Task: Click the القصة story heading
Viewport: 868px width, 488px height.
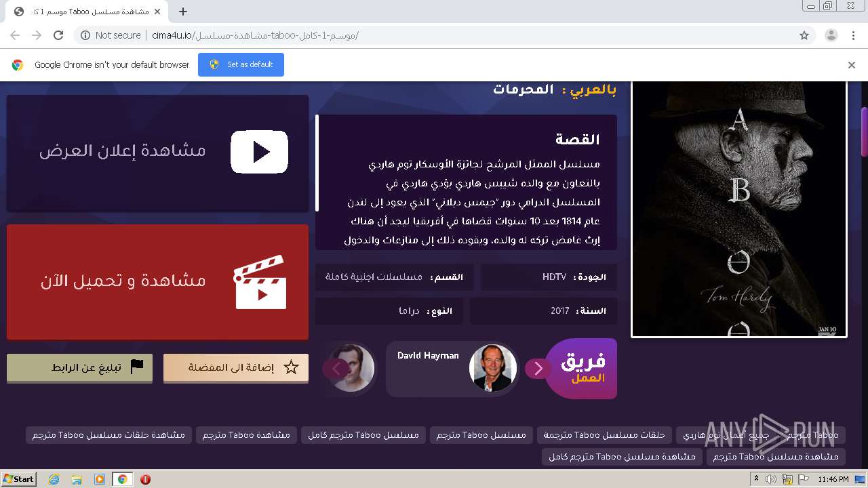Action: (x=578, y=140)
